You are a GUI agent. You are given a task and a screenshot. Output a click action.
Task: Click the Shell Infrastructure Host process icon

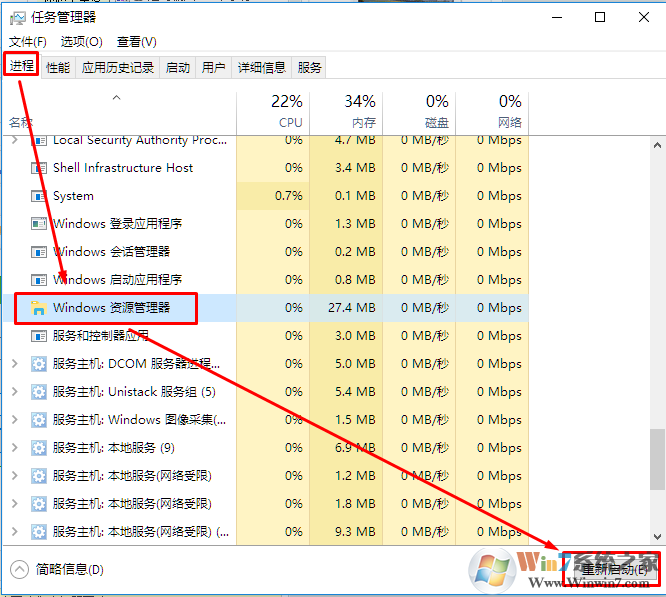coord(39,168)
